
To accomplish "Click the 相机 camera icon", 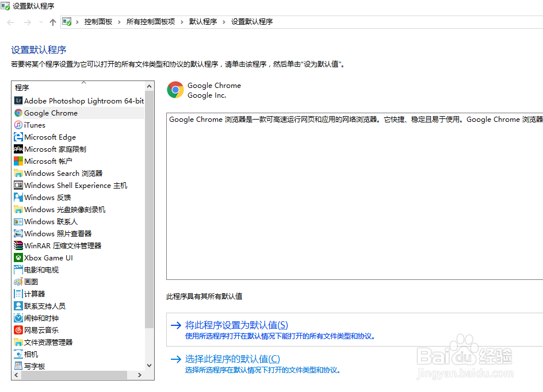I will [18, 354].
